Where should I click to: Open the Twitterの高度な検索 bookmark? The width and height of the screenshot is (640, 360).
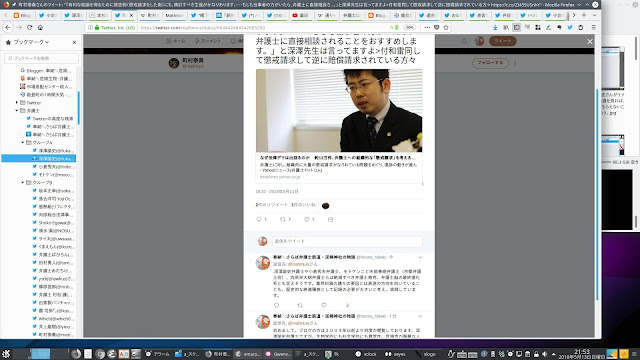pos(50,118)
